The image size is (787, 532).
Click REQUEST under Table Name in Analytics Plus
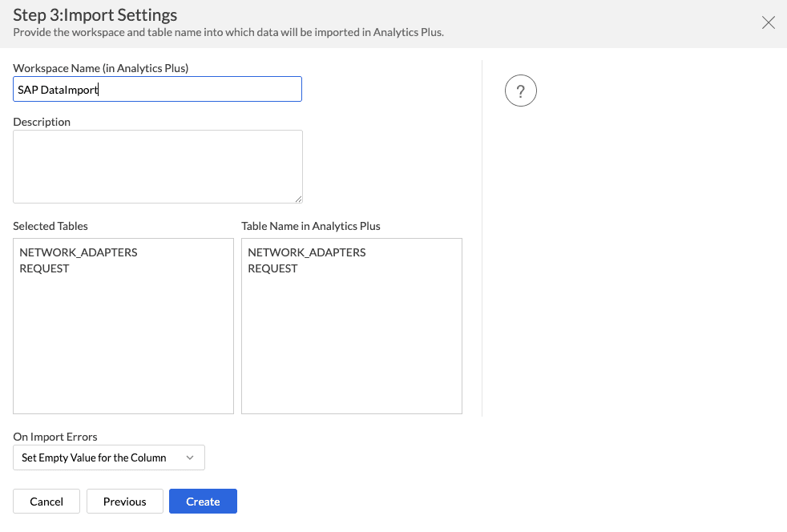pos(273,268)
